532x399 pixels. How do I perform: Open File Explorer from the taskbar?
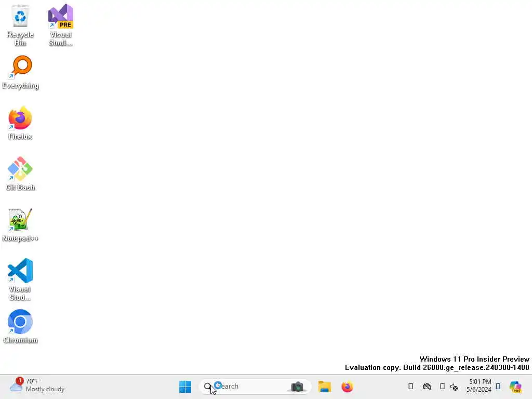tap(324, 387)
